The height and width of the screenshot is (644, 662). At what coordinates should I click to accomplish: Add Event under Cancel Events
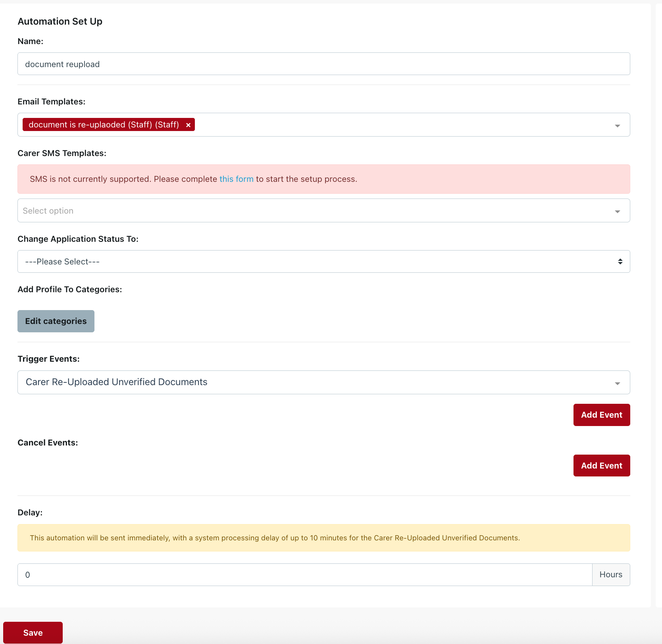tap(601, 466)
